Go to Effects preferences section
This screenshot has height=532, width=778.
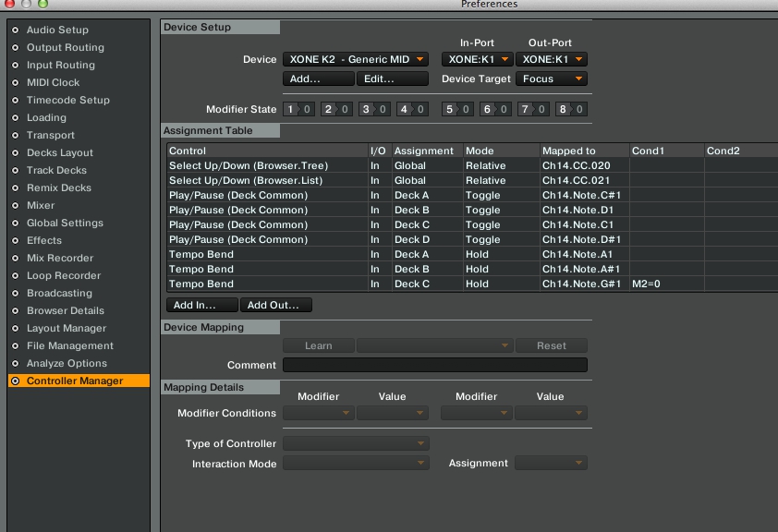pyautogui.click(x=44, y=241)
